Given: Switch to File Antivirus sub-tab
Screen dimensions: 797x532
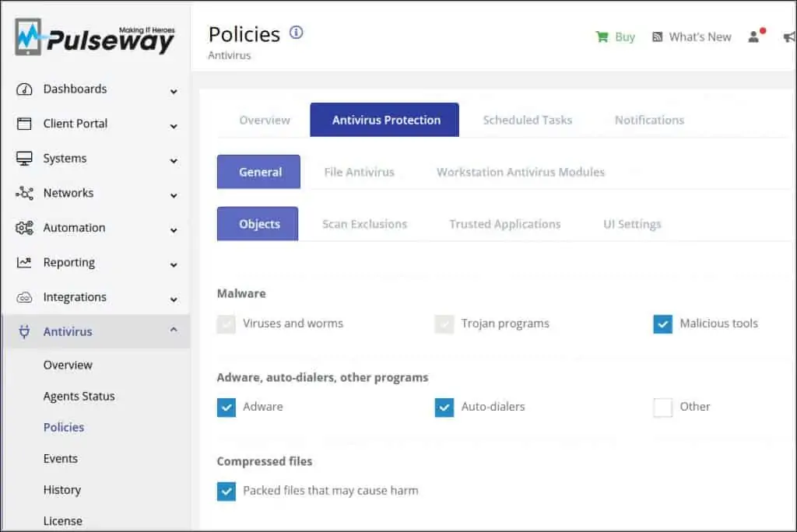Looking at the screenshot, I should tap(360, 172).
